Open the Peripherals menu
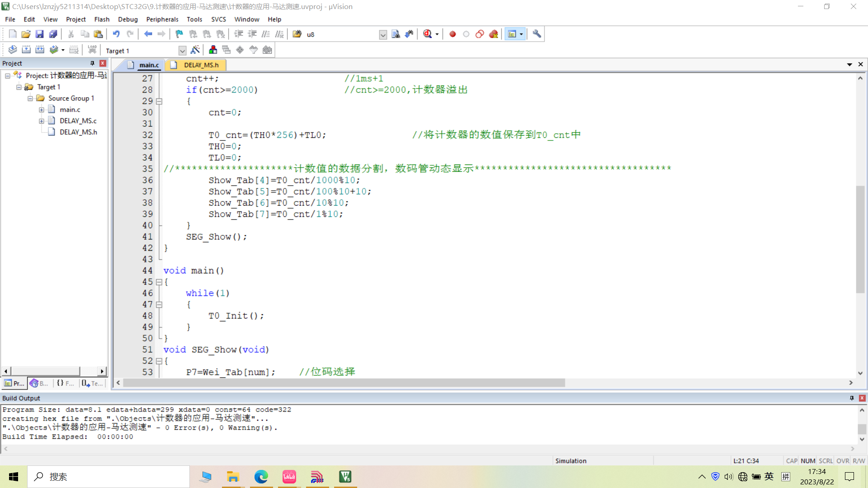Image resolution: width=868 pixels, height=488 pixels. pos(162,19)
